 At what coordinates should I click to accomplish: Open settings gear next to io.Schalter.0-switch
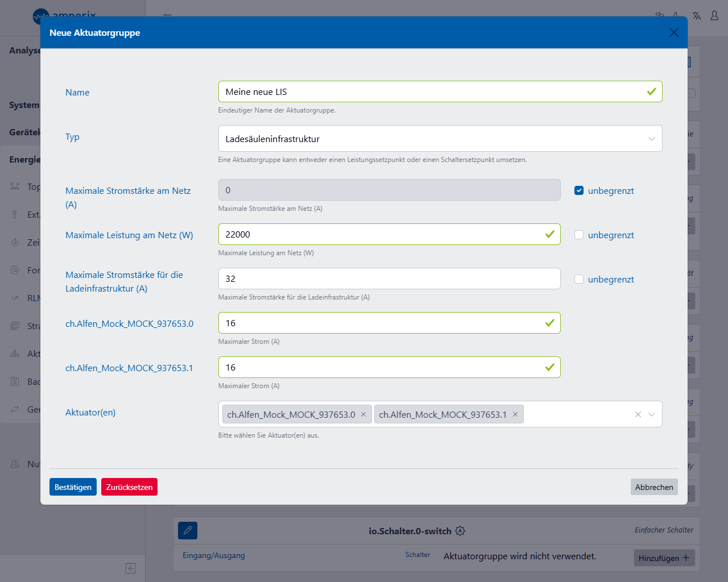(x=460, y=531)
